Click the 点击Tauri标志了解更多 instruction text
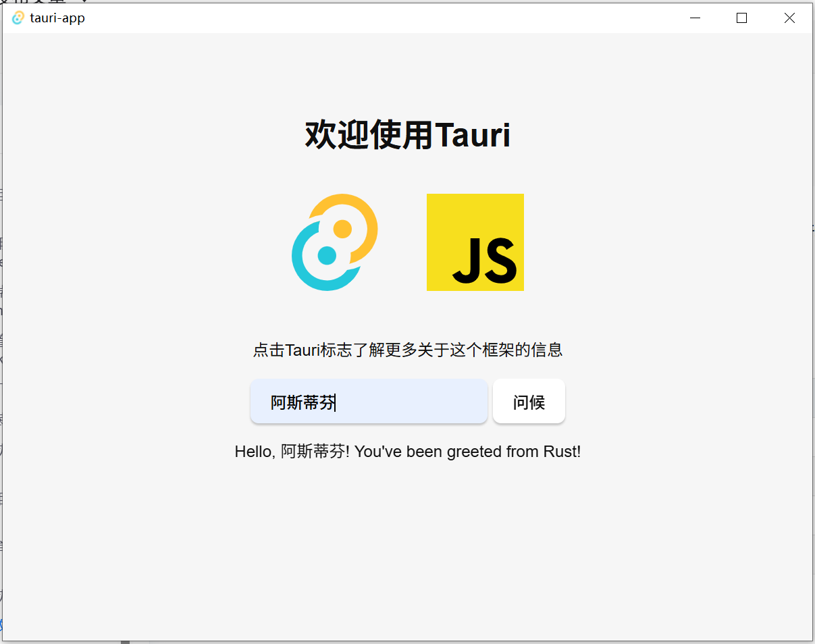The height and width of the screenshot is (644, 815). 408,350
